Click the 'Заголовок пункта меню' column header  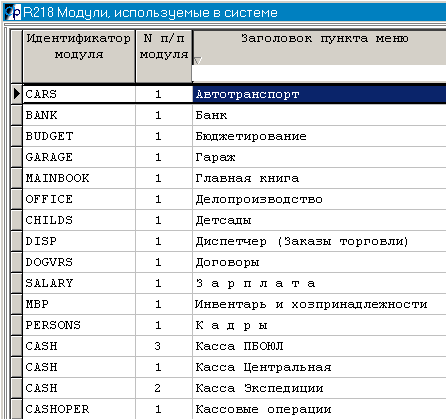(x=319, y=47)
